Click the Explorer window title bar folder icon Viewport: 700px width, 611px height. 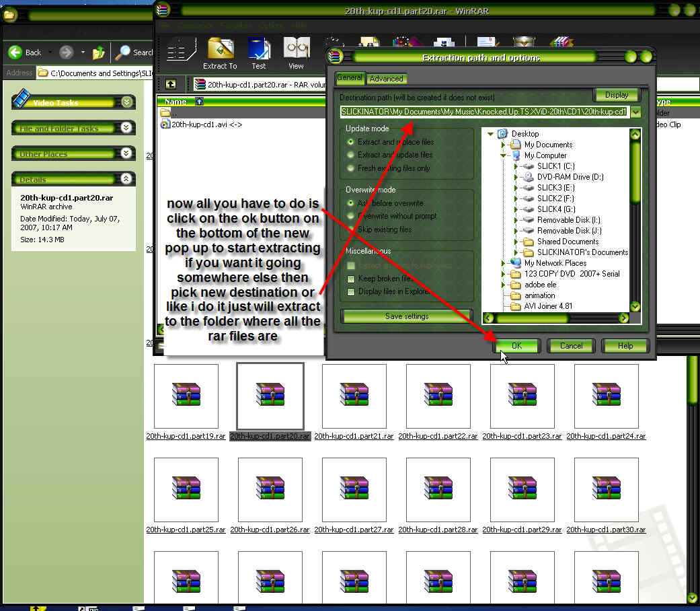[10, 15]
